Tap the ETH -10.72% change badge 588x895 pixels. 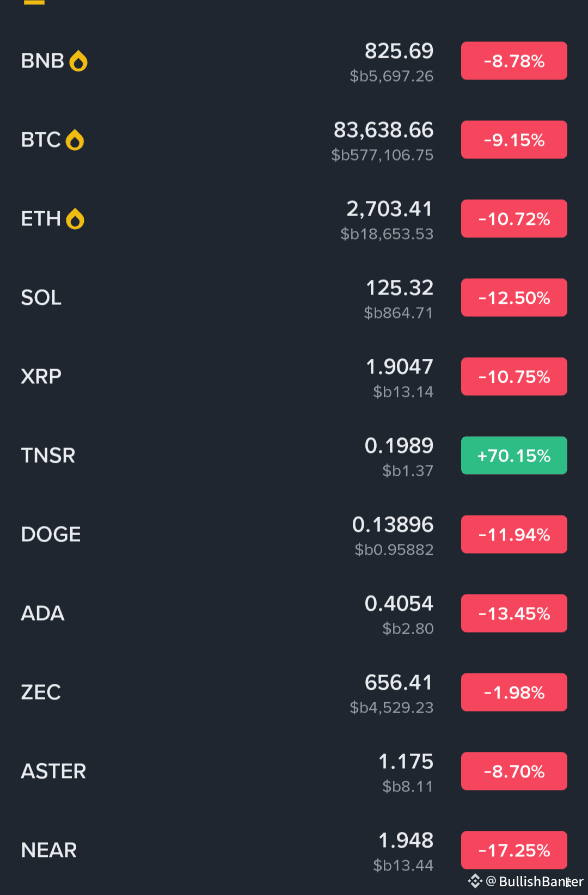514,219
